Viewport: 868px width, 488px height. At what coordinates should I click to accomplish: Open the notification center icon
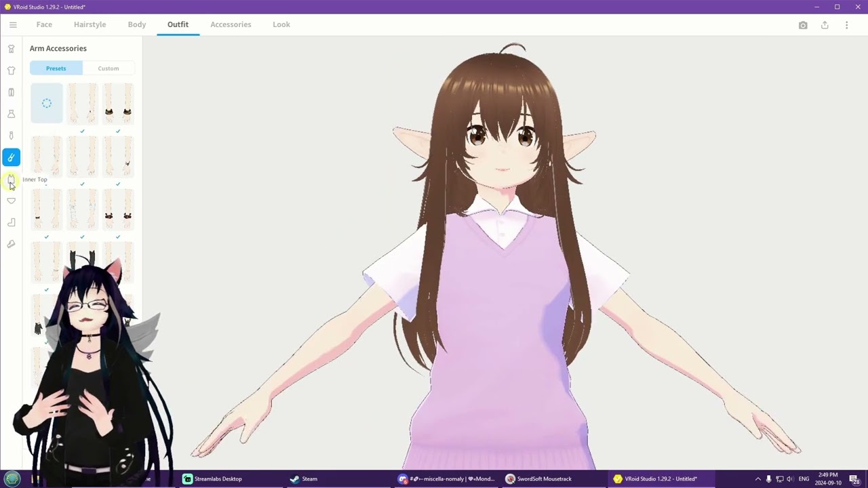(x=854, y=479)
